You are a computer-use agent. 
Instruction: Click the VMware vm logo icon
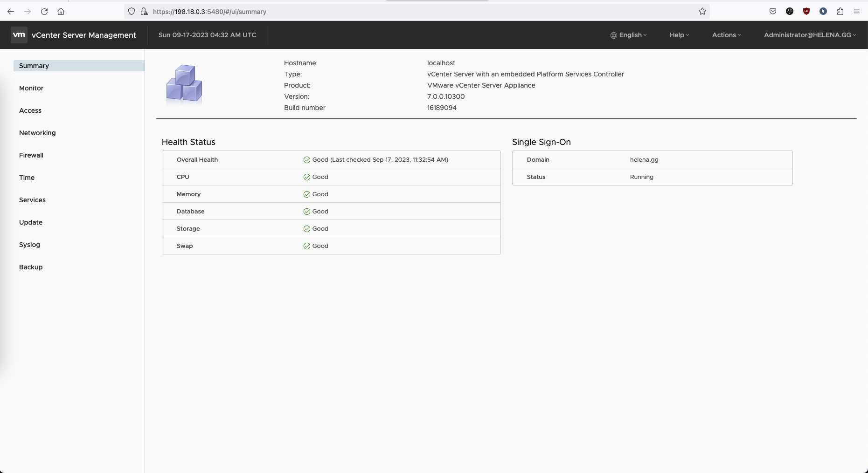[x=19, y=35]
